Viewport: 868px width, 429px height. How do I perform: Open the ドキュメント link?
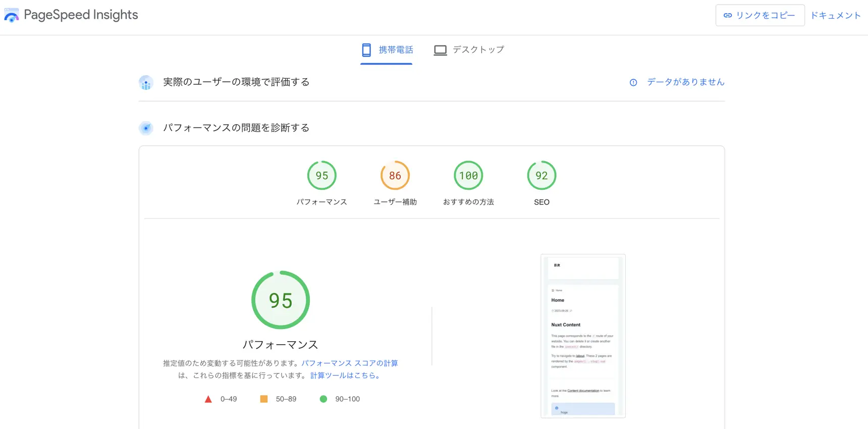pyautogui.click(x=836, y=15)
